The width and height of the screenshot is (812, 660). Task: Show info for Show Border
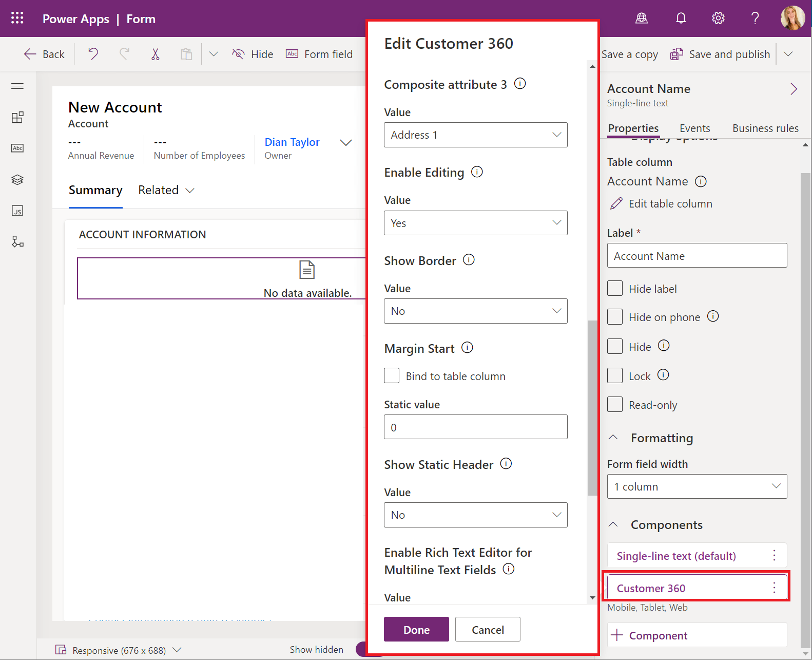[469, 260]
